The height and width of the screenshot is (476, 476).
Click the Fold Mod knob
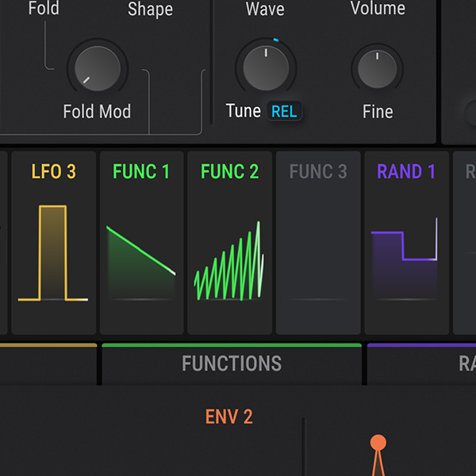[97, 69]
